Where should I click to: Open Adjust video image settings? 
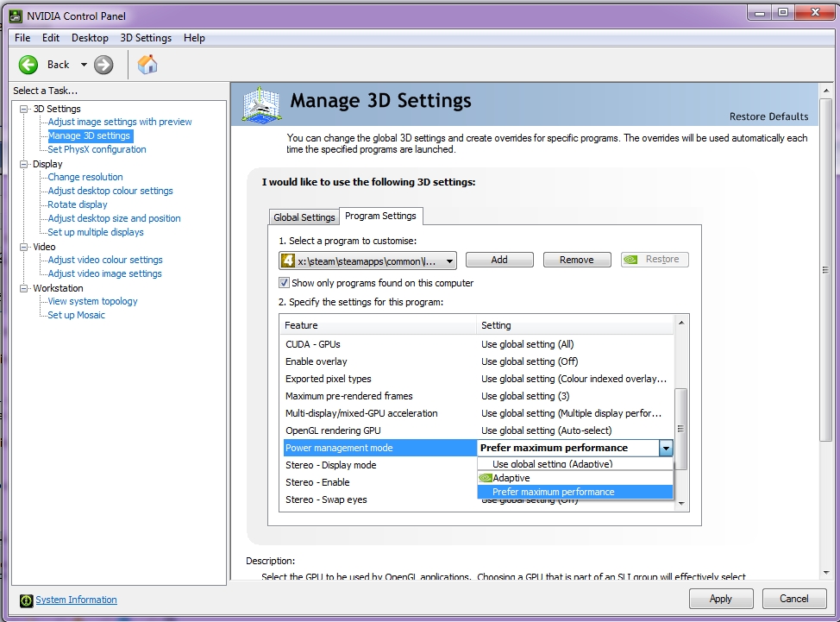[104, 273]
